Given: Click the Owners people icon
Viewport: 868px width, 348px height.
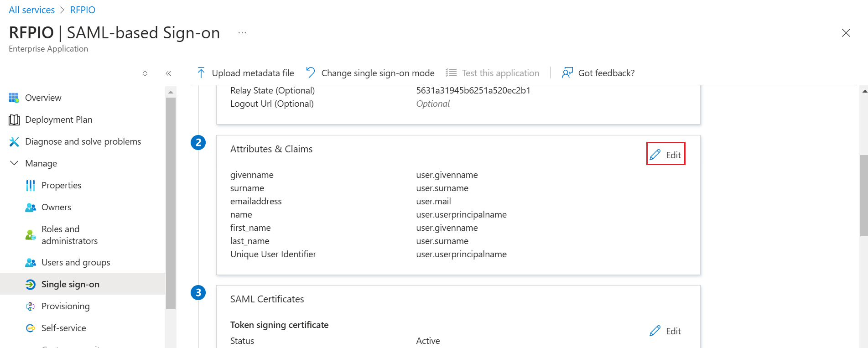Looking at the screenshot, I should (x=31, y=207).
